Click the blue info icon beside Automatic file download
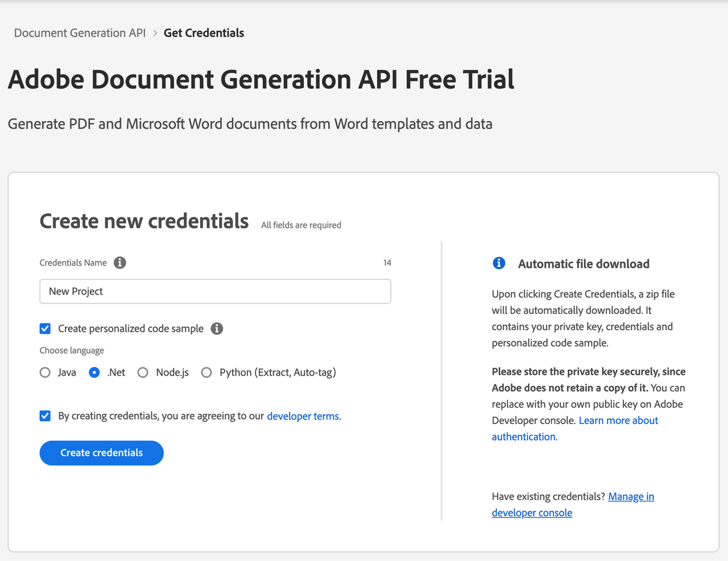728x561 pixels. (x=499, y=263)
